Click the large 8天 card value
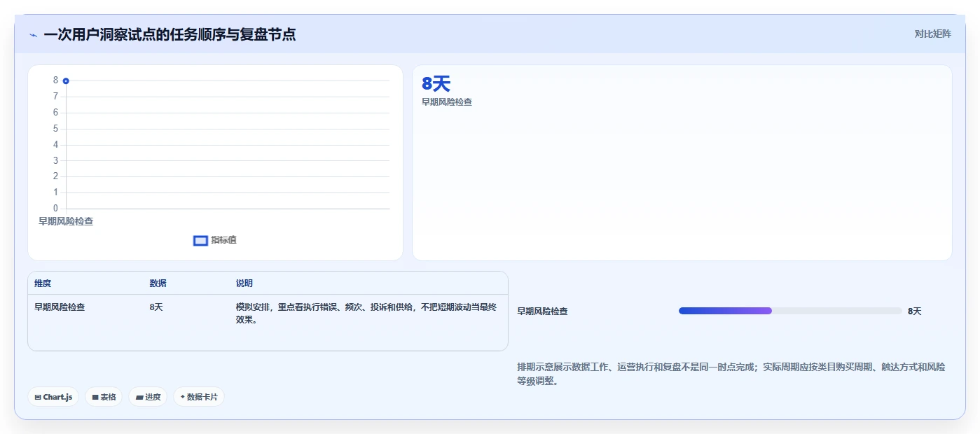Image resolution: width=980 pixels, height=434 pixels. coord(436,84)
